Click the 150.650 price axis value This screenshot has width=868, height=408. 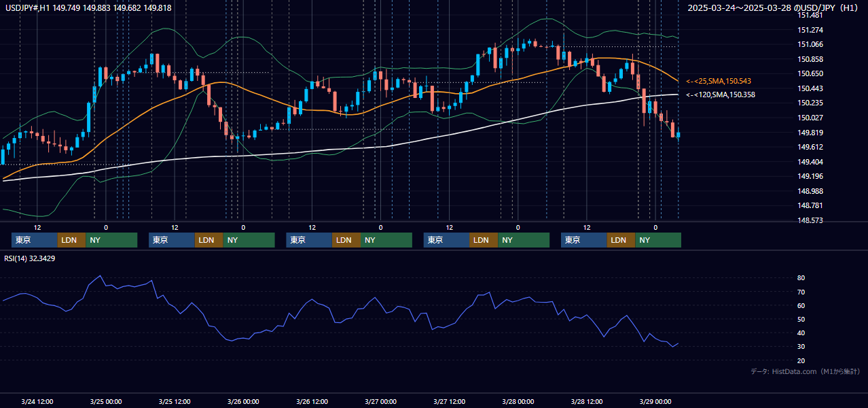tap(810, 74)
